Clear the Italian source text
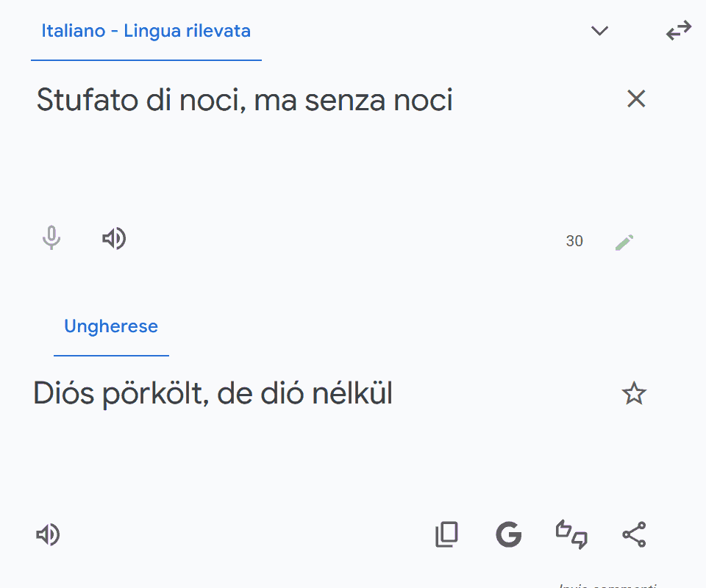The width and height of the screenshot is (706, 588). click(635, 98)
